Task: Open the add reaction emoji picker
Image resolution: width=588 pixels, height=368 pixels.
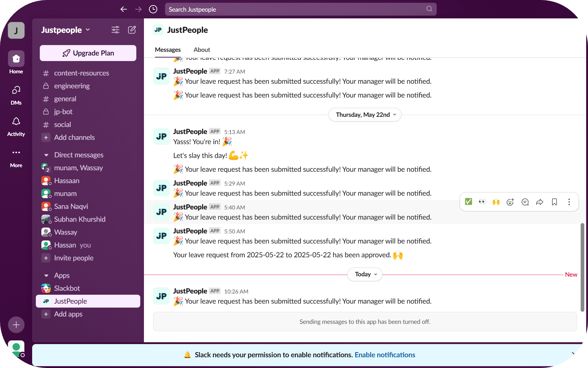Action: pos(510,202)
